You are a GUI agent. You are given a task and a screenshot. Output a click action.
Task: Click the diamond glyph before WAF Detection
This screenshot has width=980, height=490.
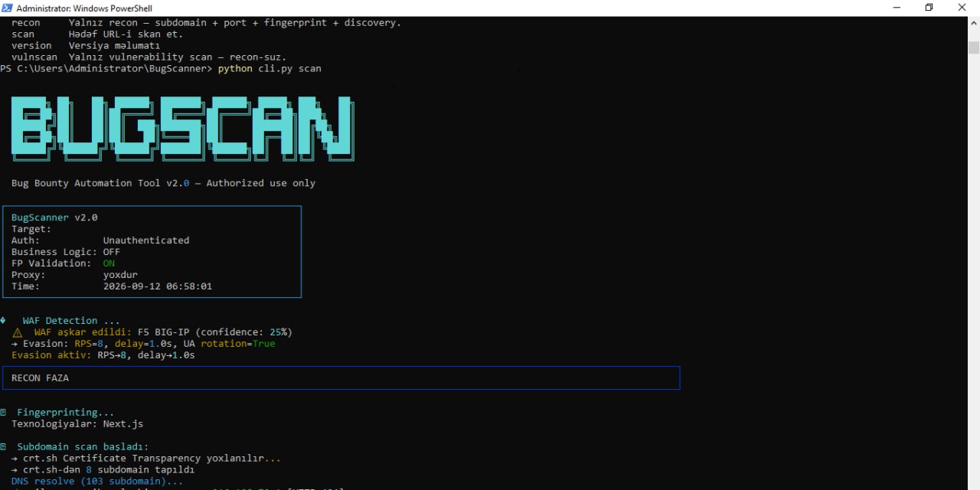pyautogui.click(x=3, y=320)
